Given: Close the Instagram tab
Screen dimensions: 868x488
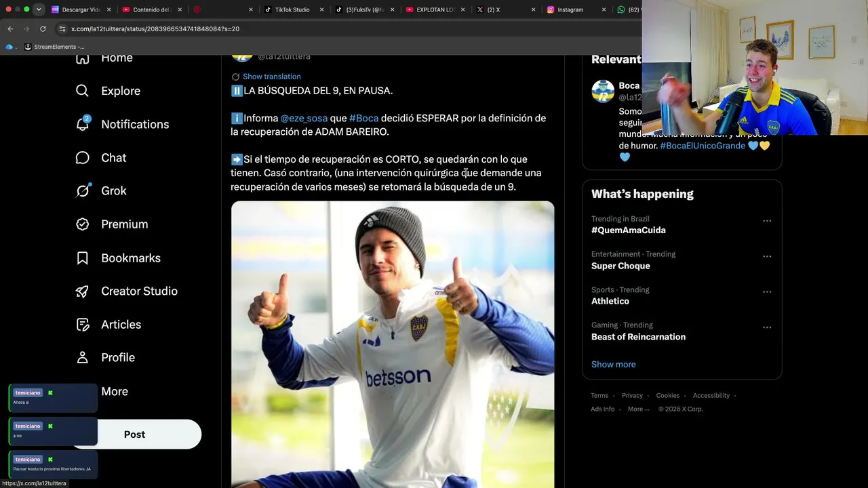Looking at the screenshot, I should point(604,10).
